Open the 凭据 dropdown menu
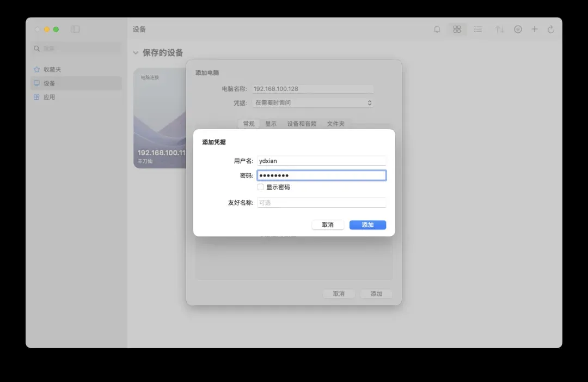 (x=313, y=102)
